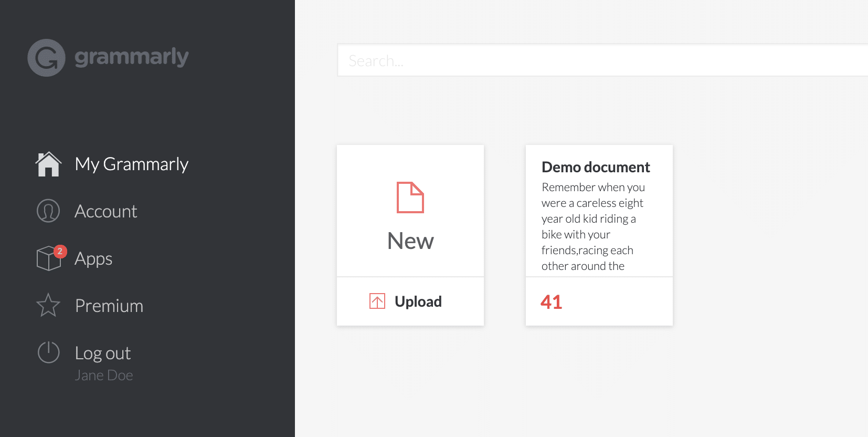Viewport: 868px width, 437px height.
Task: Click the Grammarly G logo icon
Action: point(46,58)
